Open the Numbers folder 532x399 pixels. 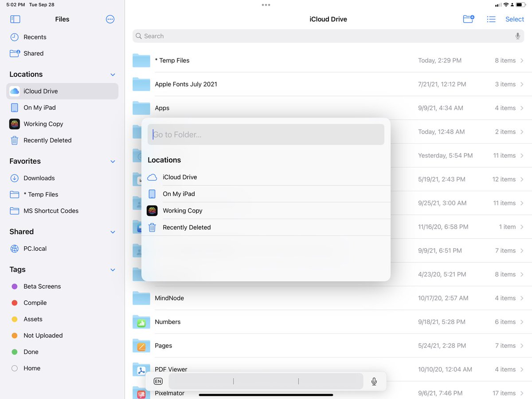[x=328, y=322]
